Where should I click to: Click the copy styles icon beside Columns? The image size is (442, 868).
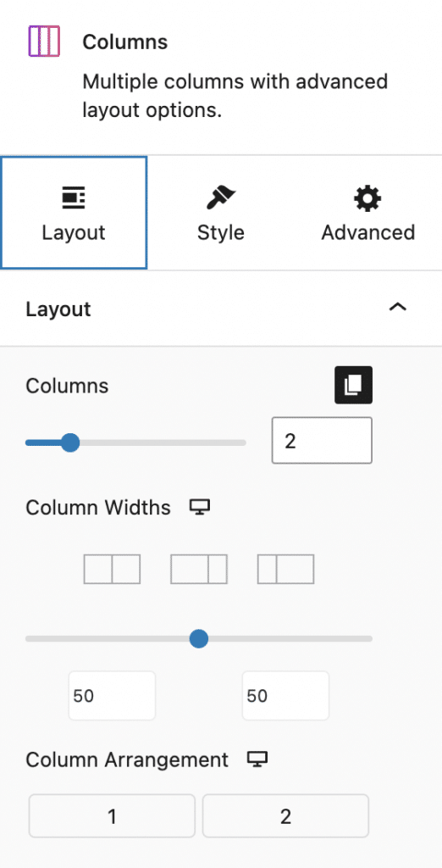pos(353,385)
